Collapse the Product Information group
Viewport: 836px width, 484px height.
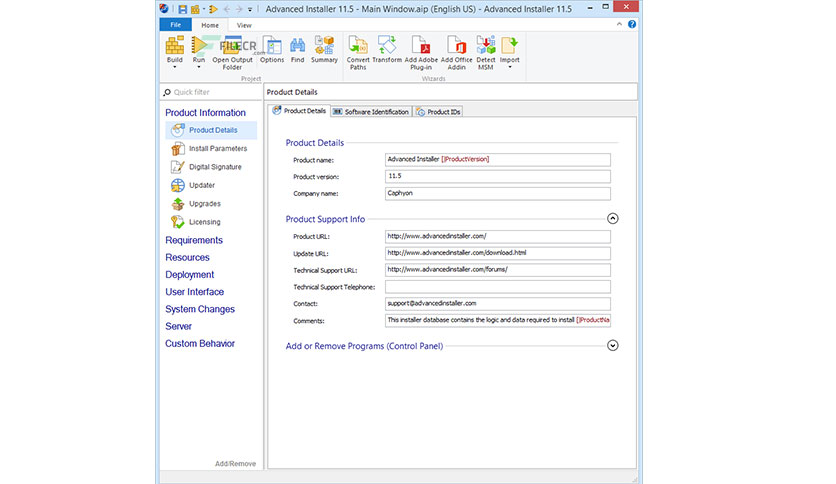click(205, 112)
